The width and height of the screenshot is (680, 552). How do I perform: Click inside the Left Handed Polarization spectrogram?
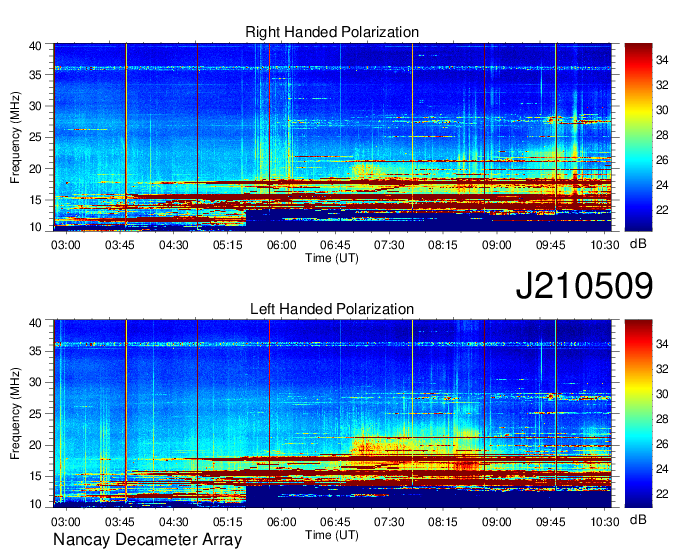click(332, 414)
